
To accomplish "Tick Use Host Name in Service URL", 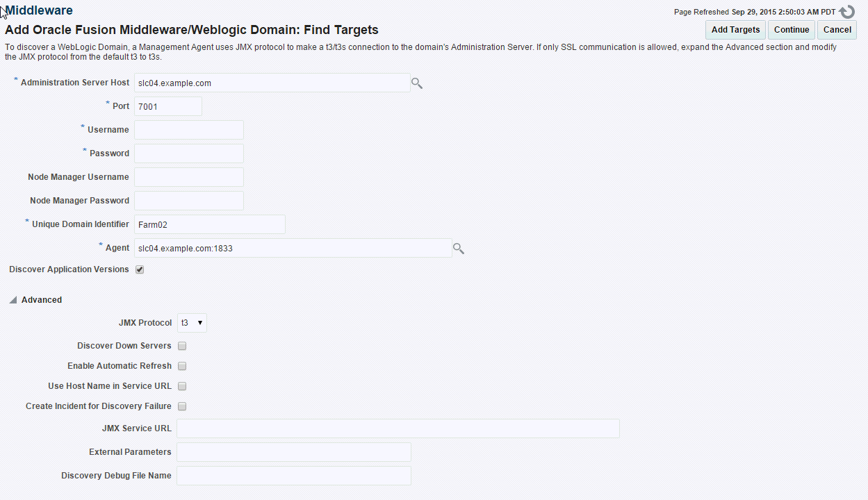I will (x=182, y=386).
